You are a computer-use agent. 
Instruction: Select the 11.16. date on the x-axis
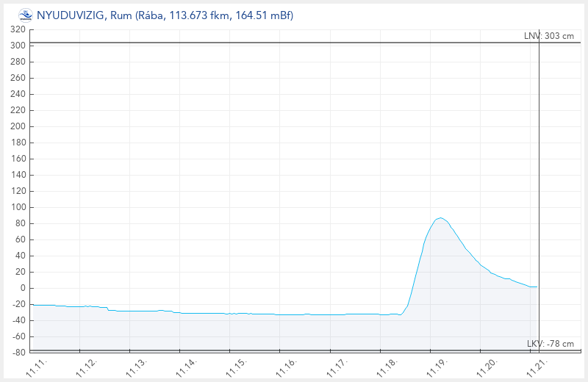[x=286, y=369]
